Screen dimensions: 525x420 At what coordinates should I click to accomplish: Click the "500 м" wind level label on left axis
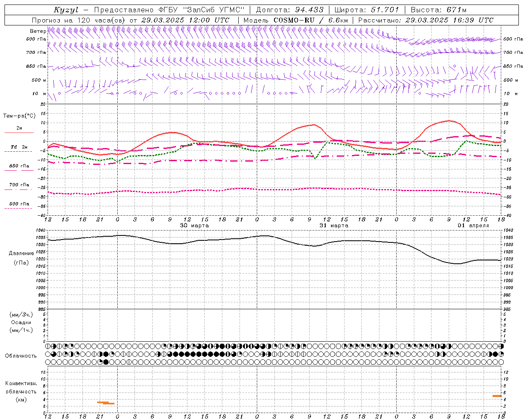[39, 80]
